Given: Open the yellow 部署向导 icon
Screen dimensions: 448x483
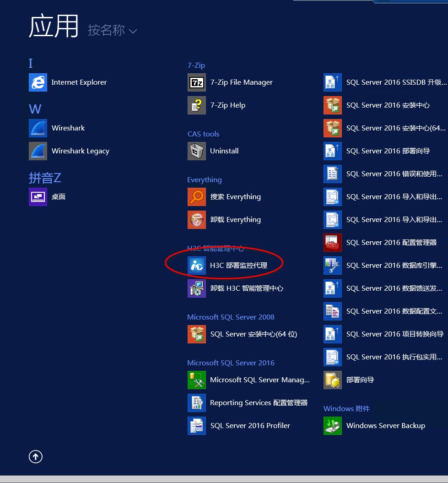Looking at the screenshot, I should [333, 380].
